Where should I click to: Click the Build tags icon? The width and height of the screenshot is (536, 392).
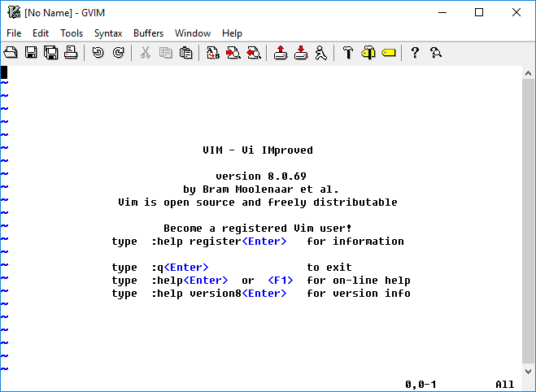click(368, 53)
